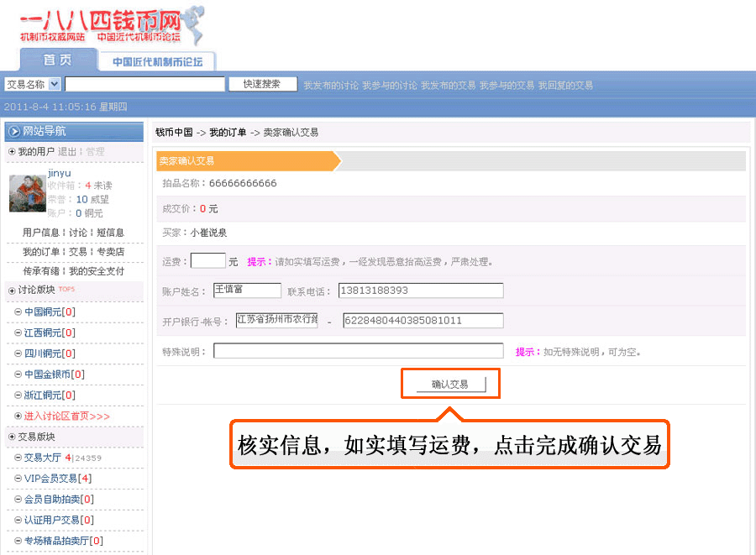Screen dimensions: 756x555
Task: Click the plus icon beside 进入讨论区首页
Action: point(18,416)
